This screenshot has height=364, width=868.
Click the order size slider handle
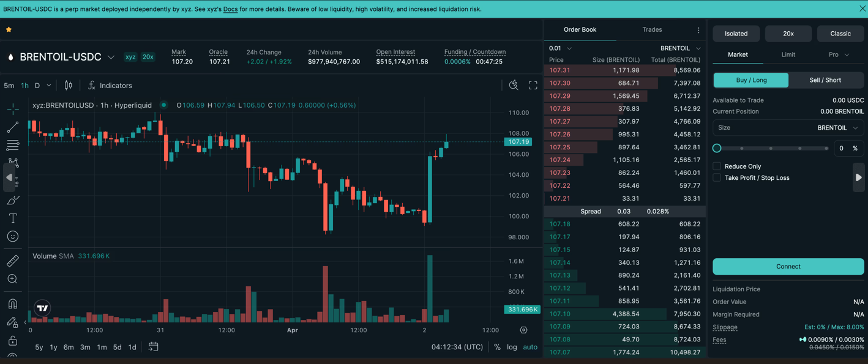pos(717,148)
